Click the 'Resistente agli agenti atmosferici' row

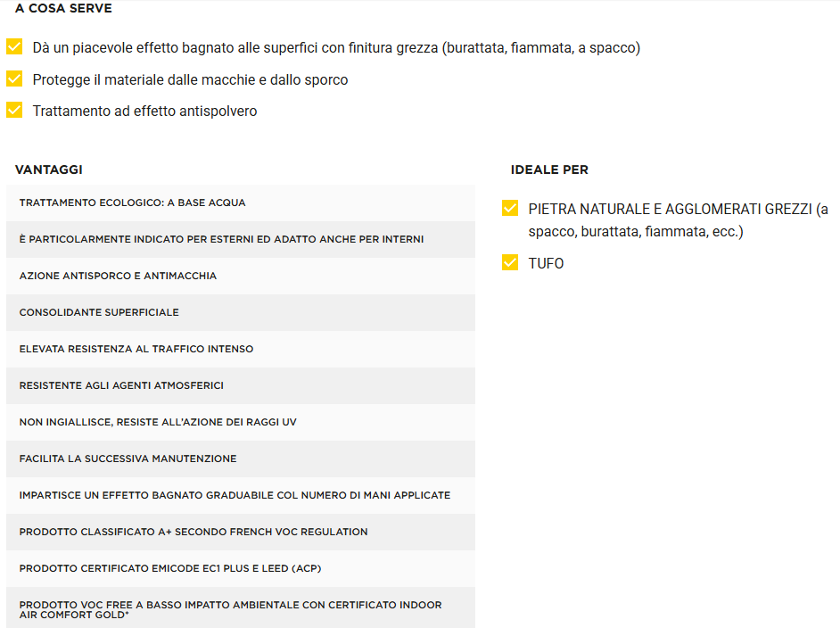tap(240, 385)
